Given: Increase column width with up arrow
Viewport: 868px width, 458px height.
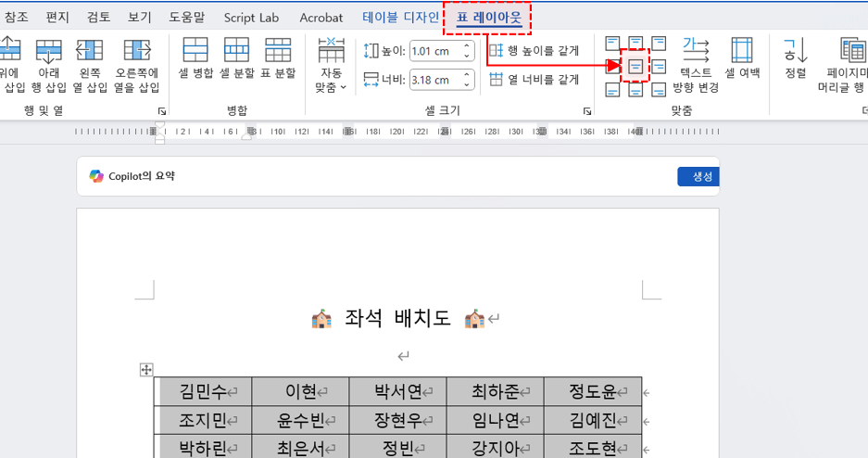Looking at the screenshot, I should click(x=467, y=75).
